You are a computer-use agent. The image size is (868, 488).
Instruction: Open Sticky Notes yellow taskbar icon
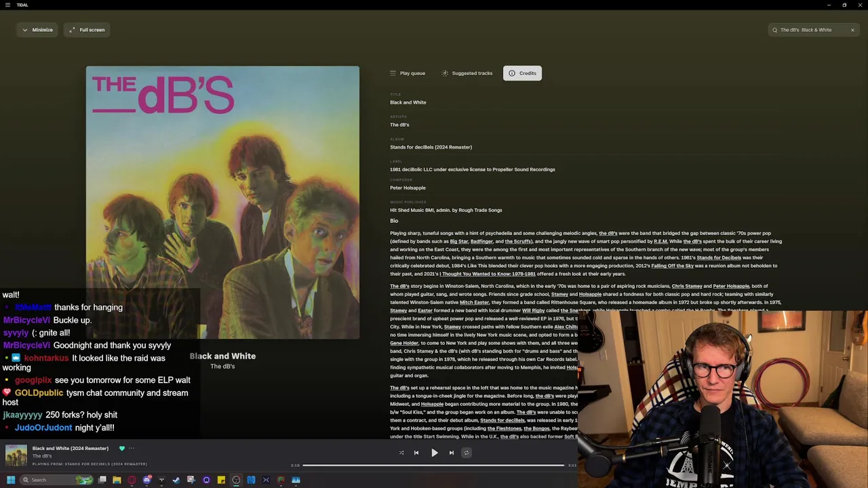coord(221,480)
